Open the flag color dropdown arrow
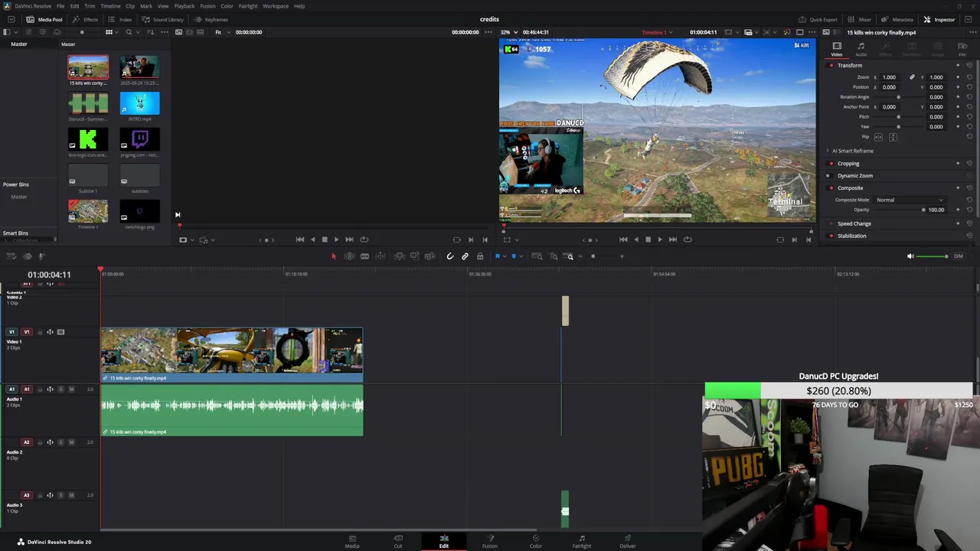This screenshot has height=551, width=980. [x=505, y=256]
